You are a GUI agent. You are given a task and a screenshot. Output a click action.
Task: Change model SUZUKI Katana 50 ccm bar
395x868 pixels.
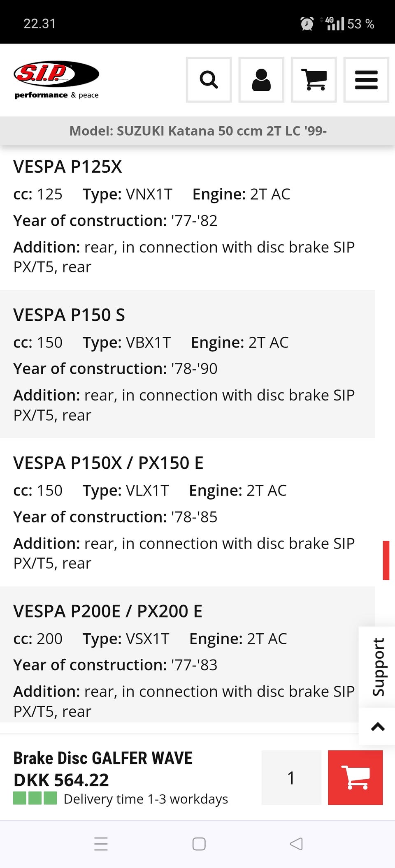coord(197,131)
